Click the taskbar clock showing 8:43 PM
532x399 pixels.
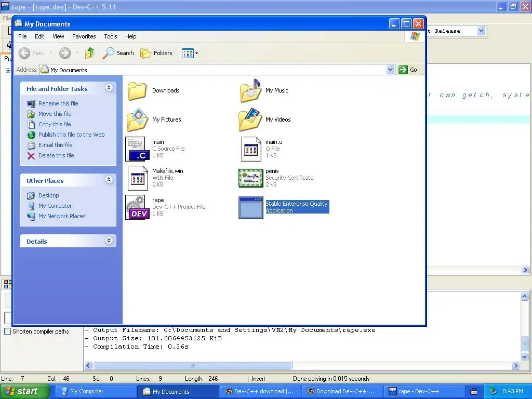(513, 392)
